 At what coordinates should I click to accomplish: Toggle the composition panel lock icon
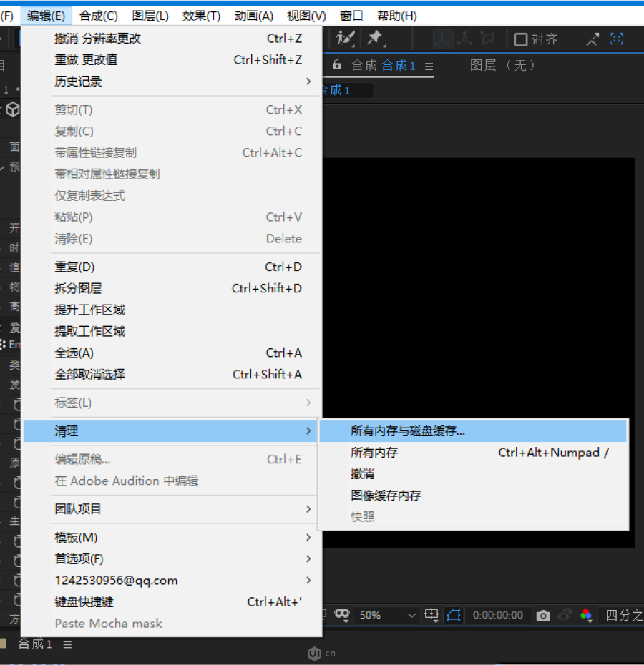[x=337, y=64]
